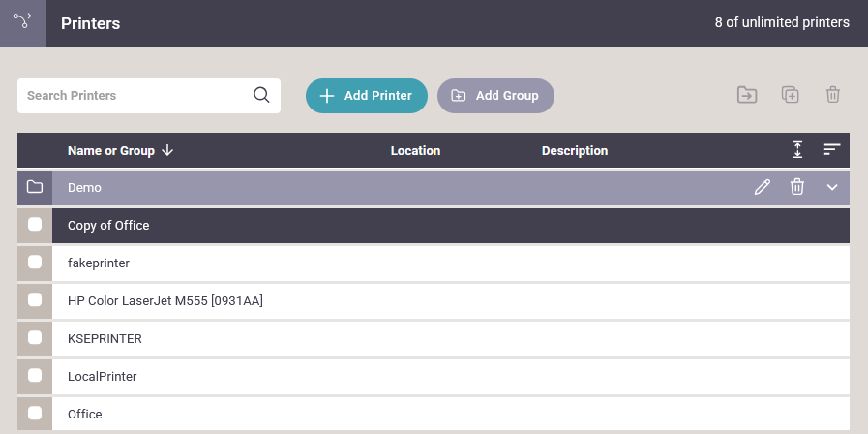Click the search magnifier icon
868x434 pixels.
point(261,95)
